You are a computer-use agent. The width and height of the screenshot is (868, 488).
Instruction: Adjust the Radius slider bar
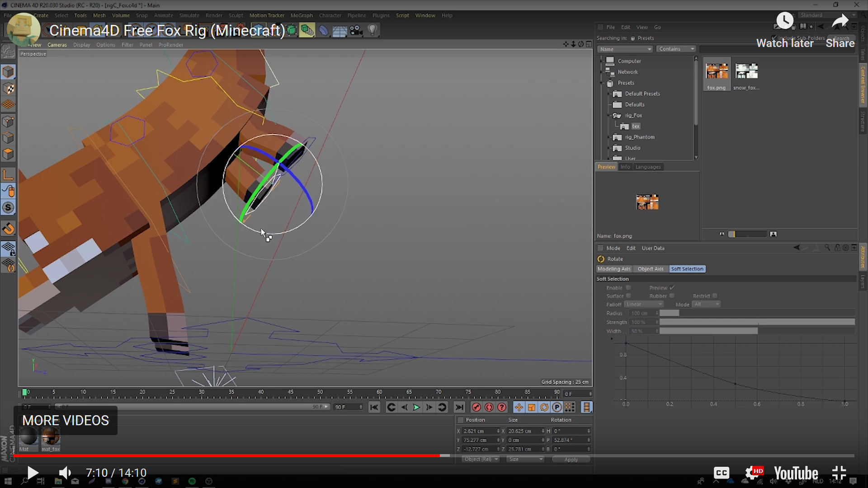pos(757,313)
